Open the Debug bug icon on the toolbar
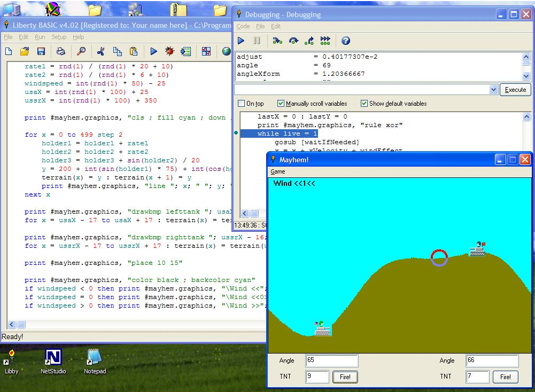 [x=170, y=51]
